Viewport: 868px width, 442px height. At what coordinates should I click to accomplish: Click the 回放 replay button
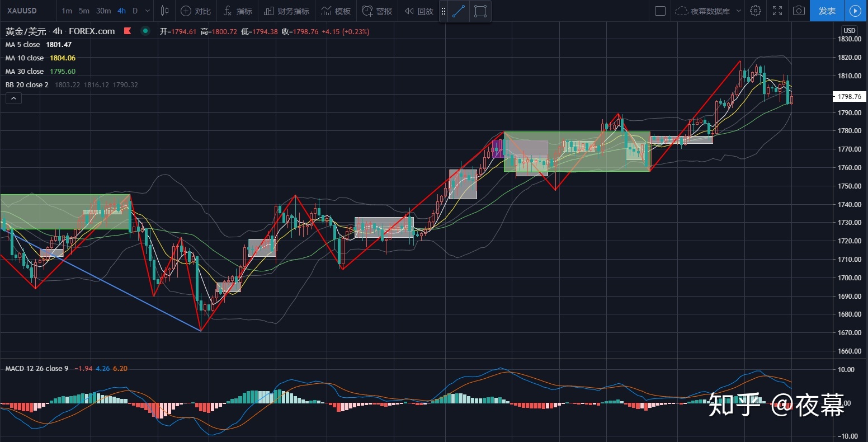coord(419,11)
